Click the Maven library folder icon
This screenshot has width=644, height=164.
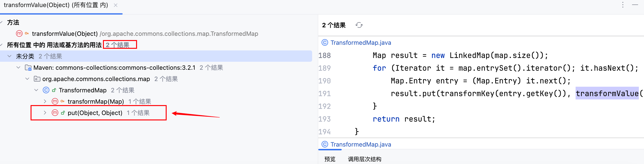(28, 68)
